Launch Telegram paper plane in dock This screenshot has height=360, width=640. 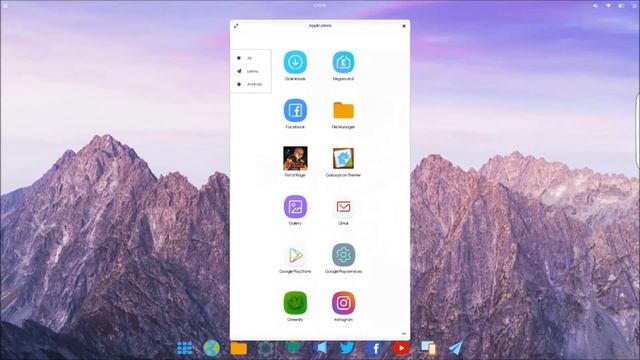456,348
